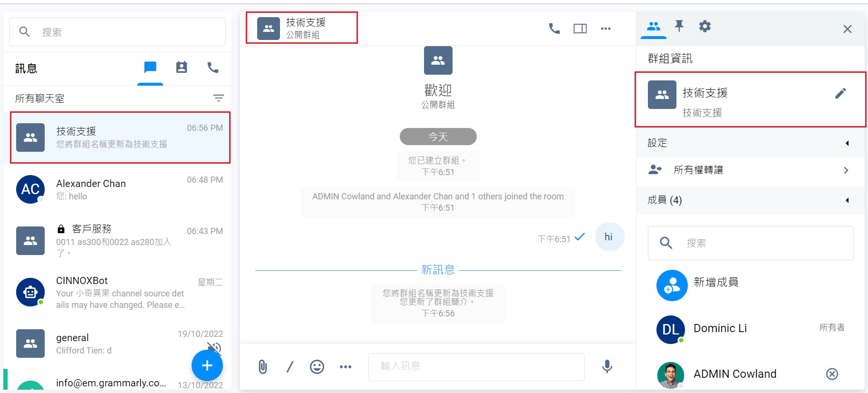Attach a file with the paperclip icon
This screenshot has width=868, height=393.
click(262, 366)
